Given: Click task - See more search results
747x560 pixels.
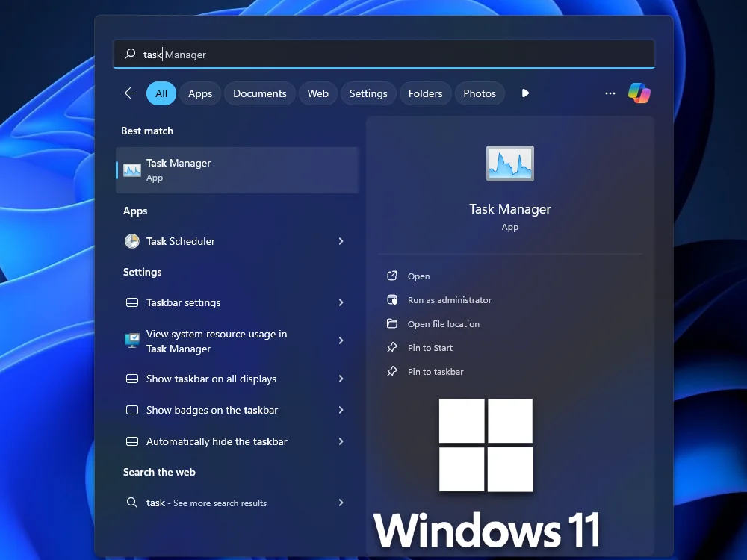Looking at the screenshot, I should tap(238, 503).
